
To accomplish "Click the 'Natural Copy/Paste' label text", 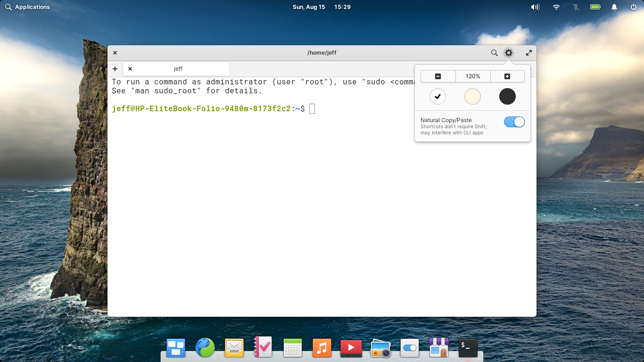I will (446, 120).
